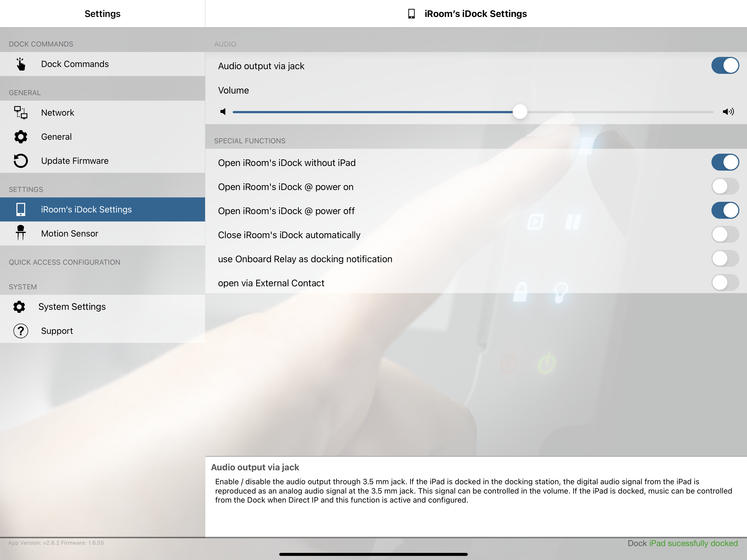Open the Dock Commands menu item
747x560 pixels.
point(102,64)
